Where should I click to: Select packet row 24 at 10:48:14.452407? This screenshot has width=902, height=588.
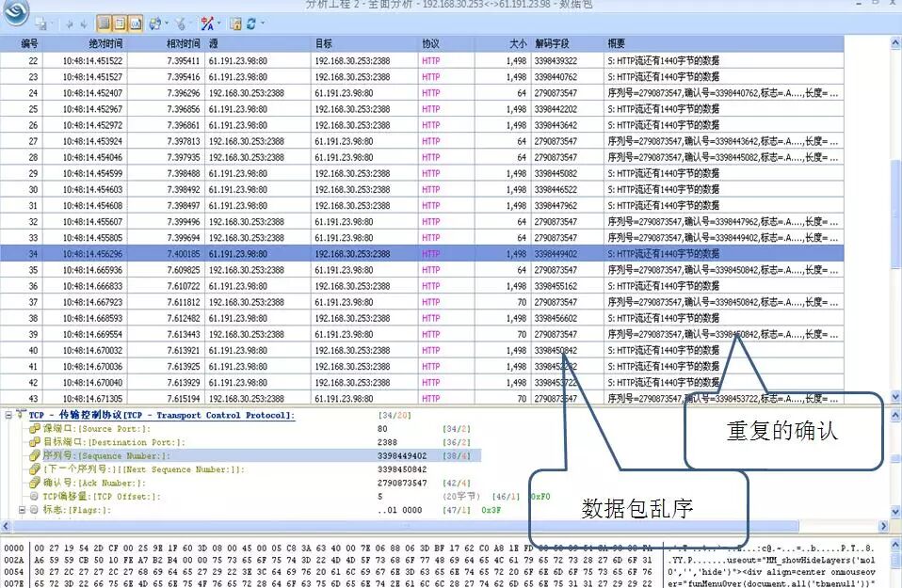tap(422, 92)
